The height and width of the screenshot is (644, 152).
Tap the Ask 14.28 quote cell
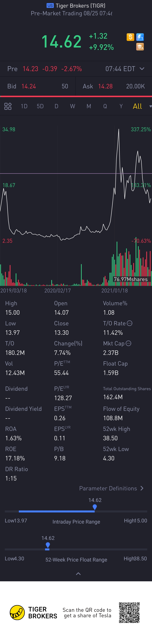[x=114, y=86]
